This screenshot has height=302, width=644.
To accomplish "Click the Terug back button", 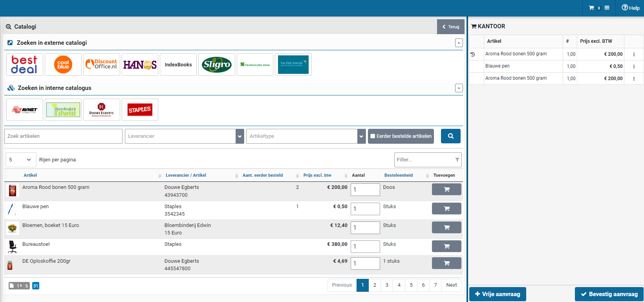I will 450,27.
